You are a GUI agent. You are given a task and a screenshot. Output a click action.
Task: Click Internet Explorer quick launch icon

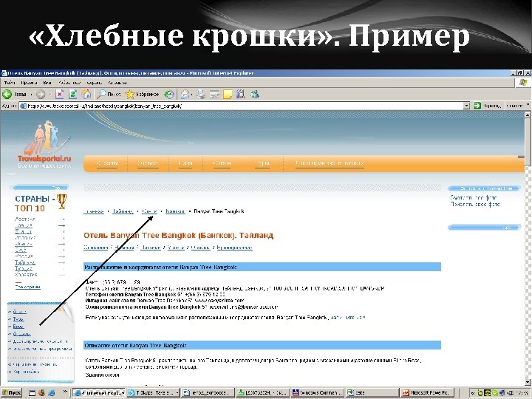point(52,393)
